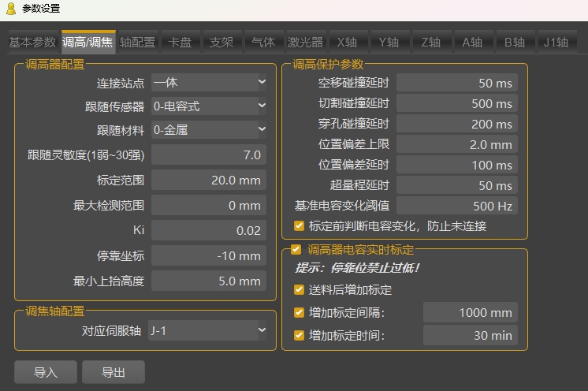Viewport: 588px width, 391px height.
Task: Open the 跟随材料 dropdown
Action: pos(209,130)
